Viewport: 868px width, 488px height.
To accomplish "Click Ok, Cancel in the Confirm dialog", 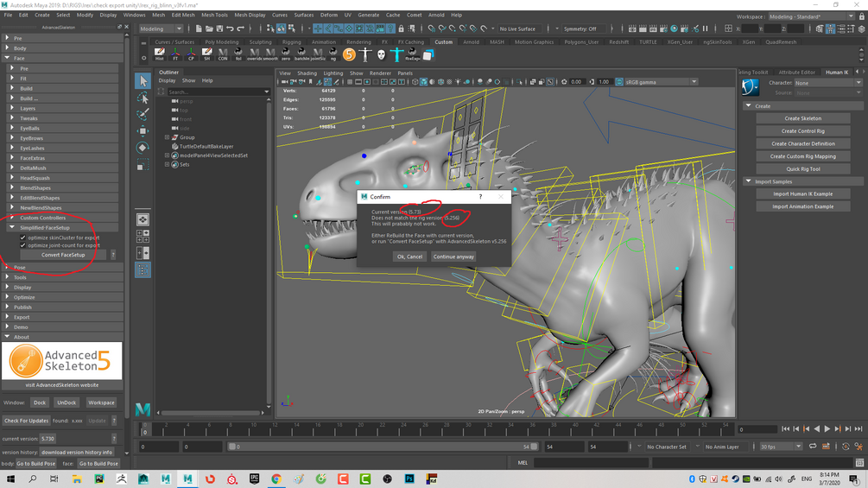I will click(409, 257).
